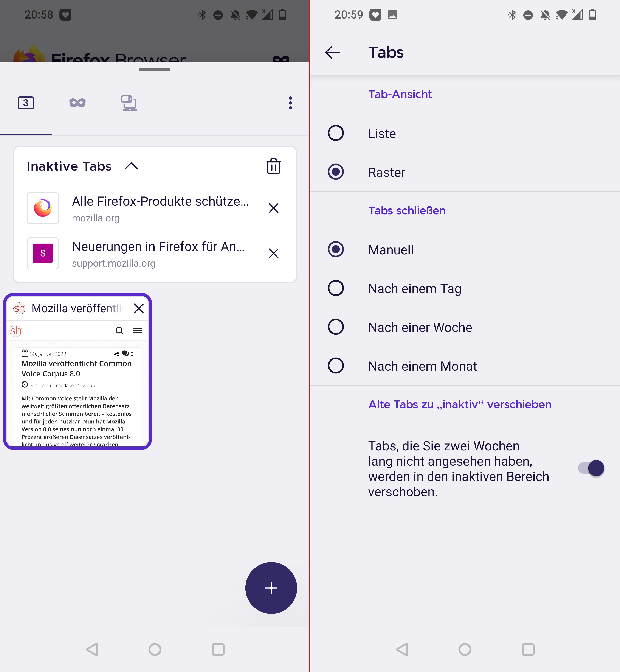The width and height of the screenshot is (620, 672).
Task: Grab the tabs tray drag handle
Action: 155,70
